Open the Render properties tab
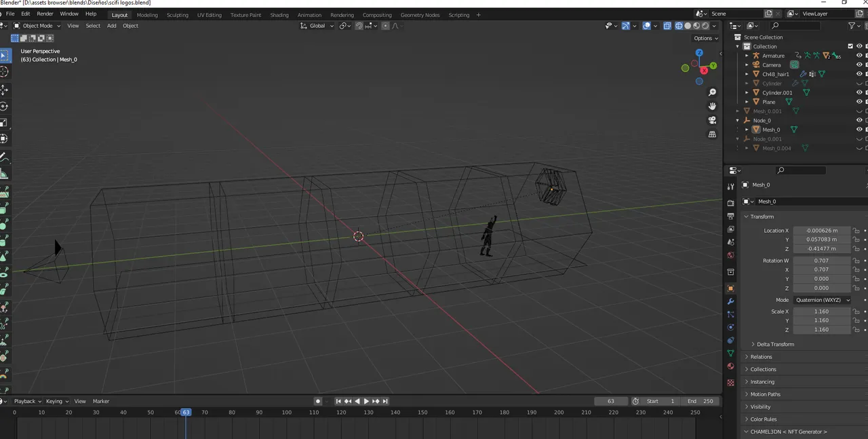Viewport: 868px width, 439px height. (730, 203)
